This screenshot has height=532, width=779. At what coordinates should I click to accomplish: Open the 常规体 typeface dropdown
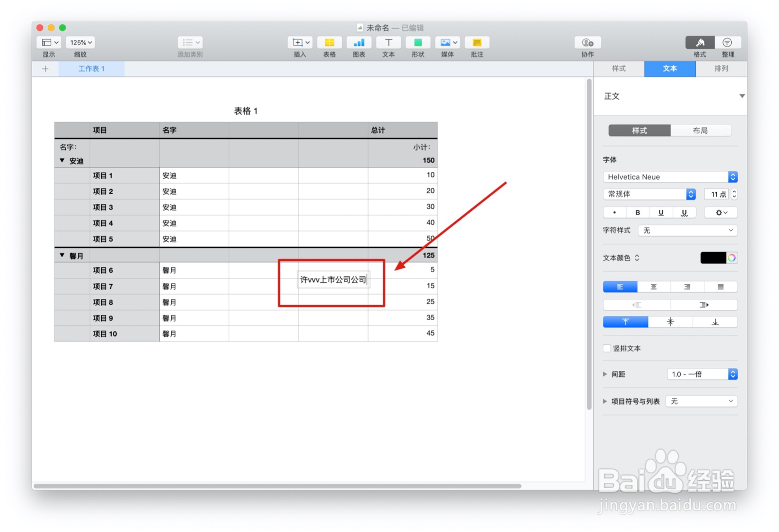(649, 194)
